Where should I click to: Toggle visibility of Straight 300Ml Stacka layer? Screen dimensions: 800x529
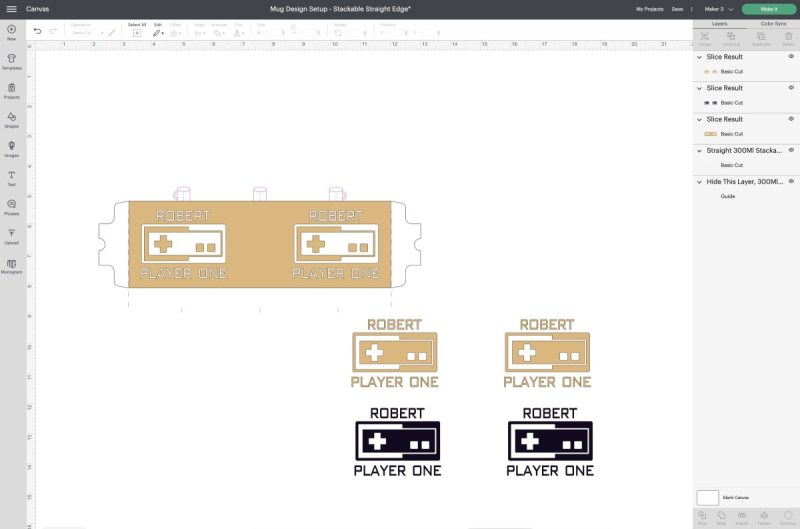pyautogui.click(x=791, y=150)
